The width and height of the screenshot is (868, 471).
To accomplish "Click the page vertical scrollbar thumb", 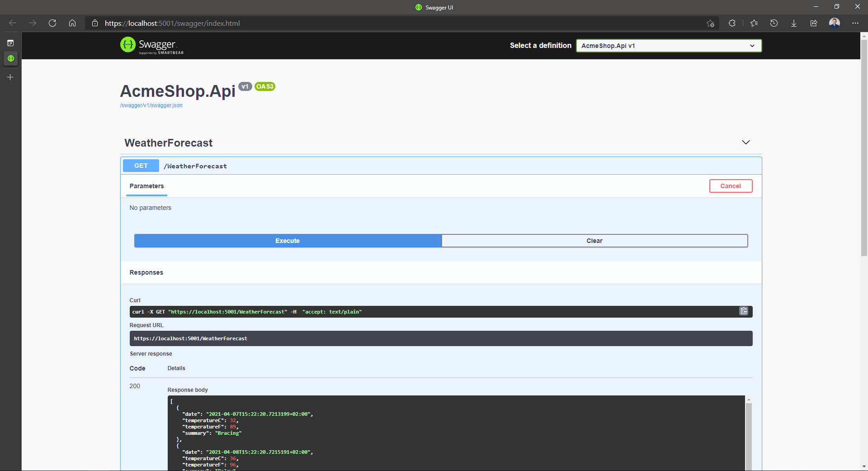I will [x=864, y=148].
